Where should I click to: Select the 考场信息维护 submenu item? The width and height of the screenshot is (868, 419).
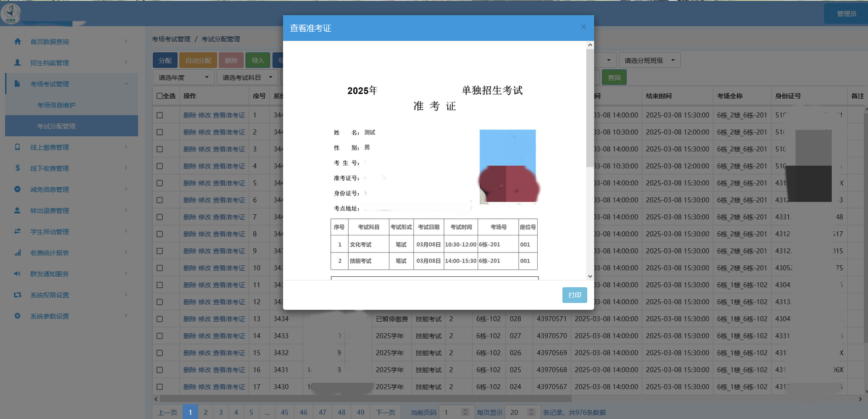[56, 105]
